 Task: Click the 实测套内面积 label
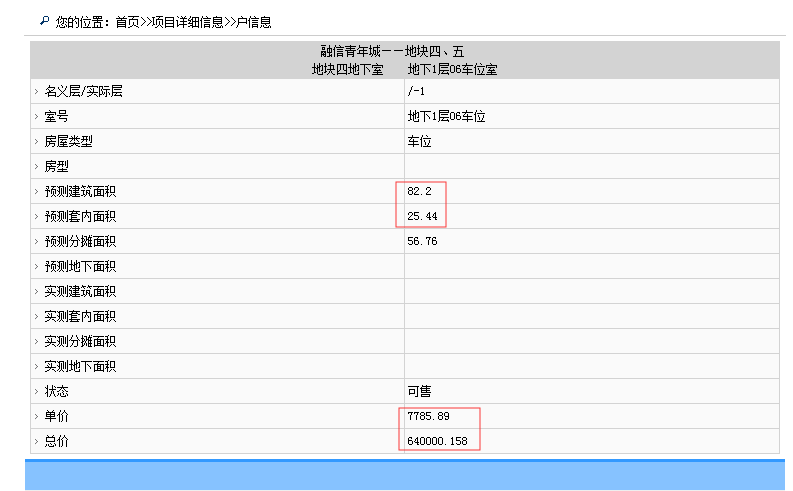[80, 317]
